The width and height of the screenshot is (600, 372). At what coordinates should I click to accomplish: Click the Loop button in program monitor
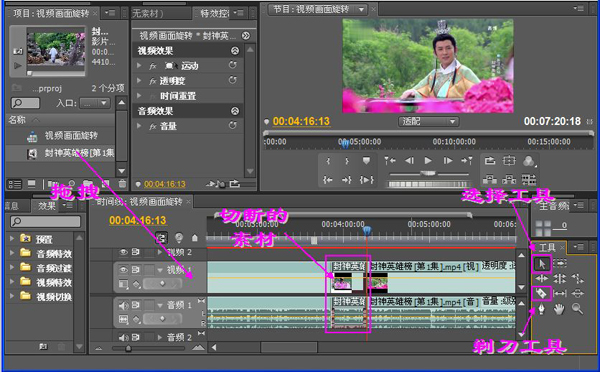click(x=490, y=160)
